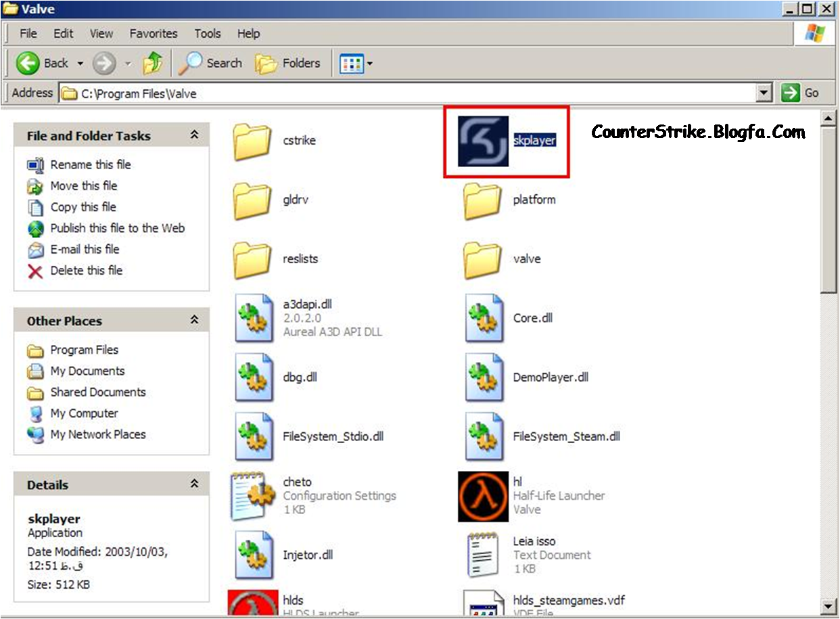Select the Leia isso text document icon
Image resolution: width=840 pixels, height=619 pixels.
point(484,555)
